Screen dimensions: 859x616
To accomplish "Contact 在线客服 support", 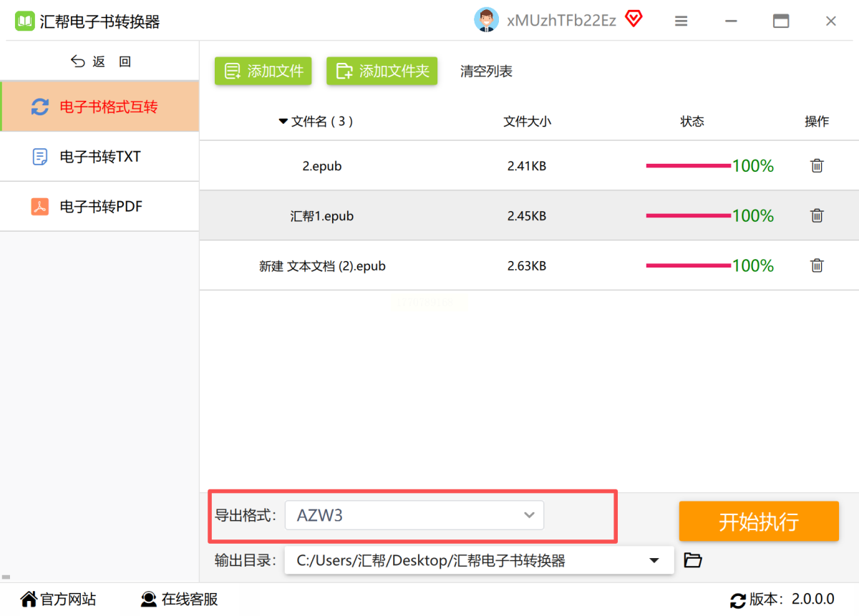I will click(x=179, y=600).
